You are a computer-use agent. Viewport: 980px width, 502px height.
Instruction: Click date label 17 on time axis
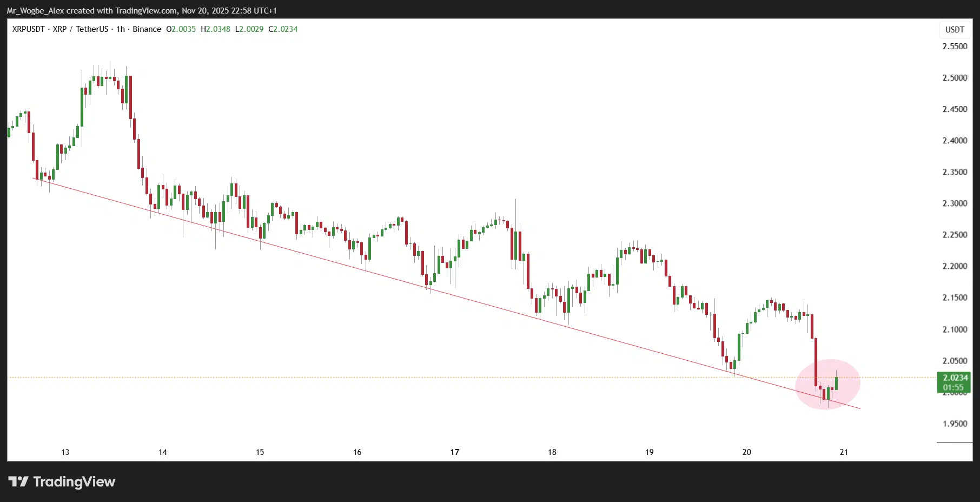[455, 452]
